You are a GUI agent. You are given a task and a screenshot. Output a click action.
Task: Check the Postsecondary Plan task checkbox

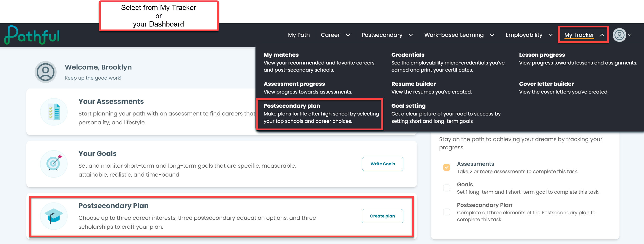446,212
